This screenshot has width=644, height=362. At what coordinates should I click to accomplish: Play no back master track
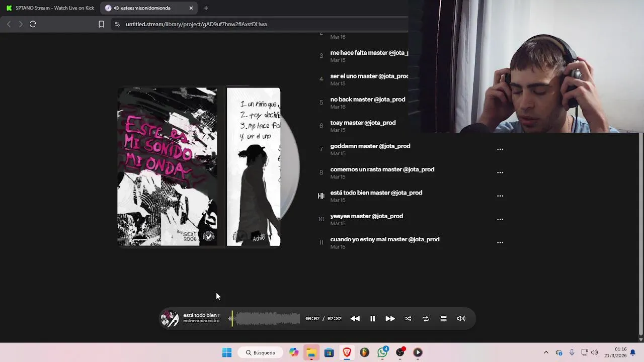[x=368, y=100]
